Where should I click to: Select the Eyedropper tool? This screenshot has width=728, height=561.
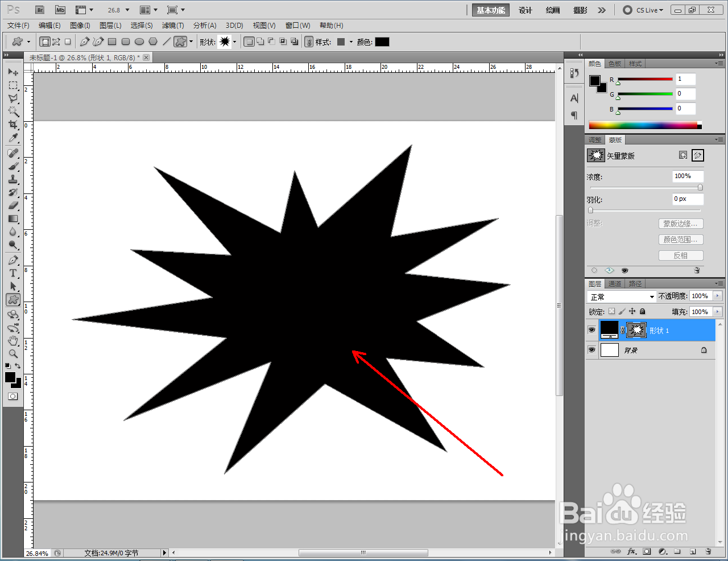13,138
